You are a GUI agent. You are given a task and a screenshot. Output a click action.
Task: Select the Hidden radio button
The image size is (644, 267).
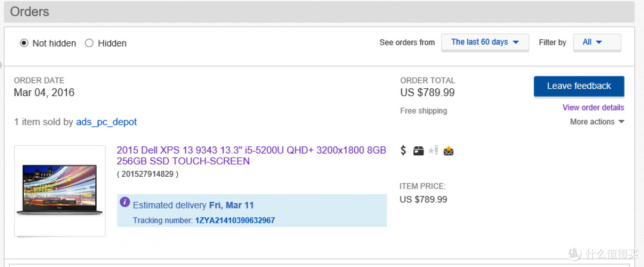point(89,43)
